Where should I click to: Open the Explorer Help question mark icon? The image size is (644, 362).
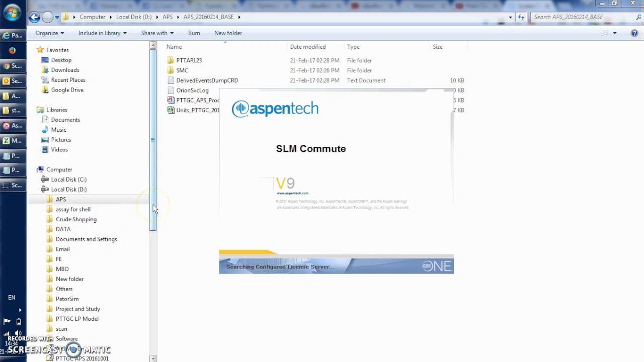point(634,33)
